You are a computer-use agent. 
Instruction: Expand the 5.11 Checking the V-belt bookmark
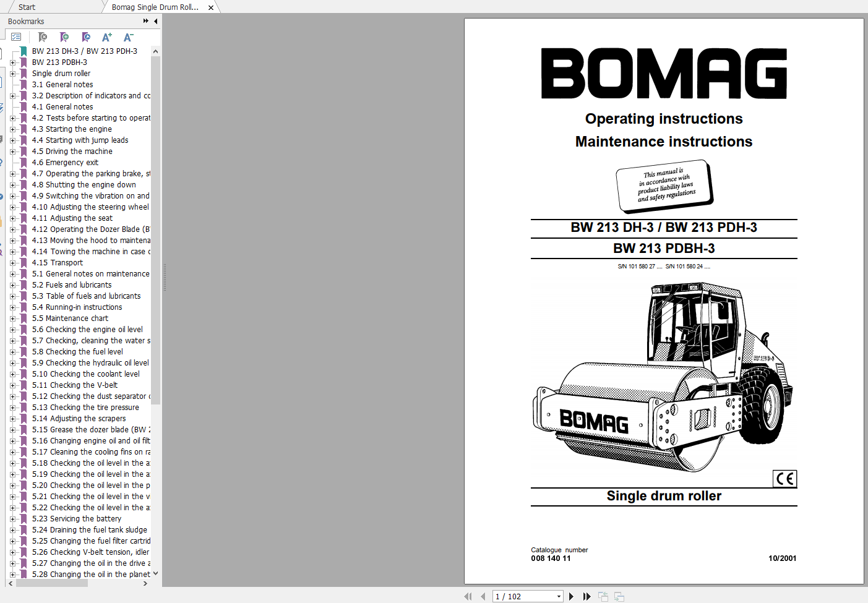[x=12, y=385]
